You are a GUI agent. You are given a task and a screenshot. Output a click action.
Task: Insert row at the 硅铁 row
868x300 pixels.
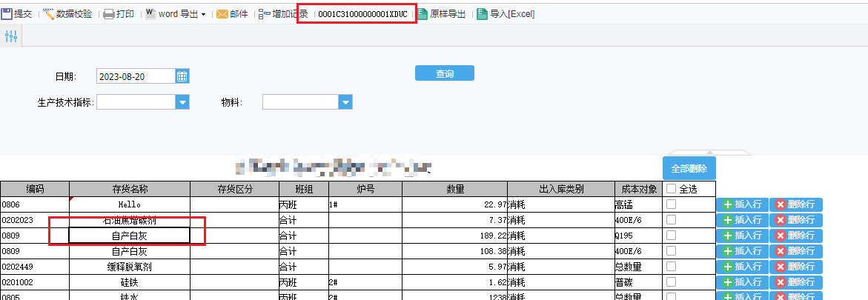742,282
